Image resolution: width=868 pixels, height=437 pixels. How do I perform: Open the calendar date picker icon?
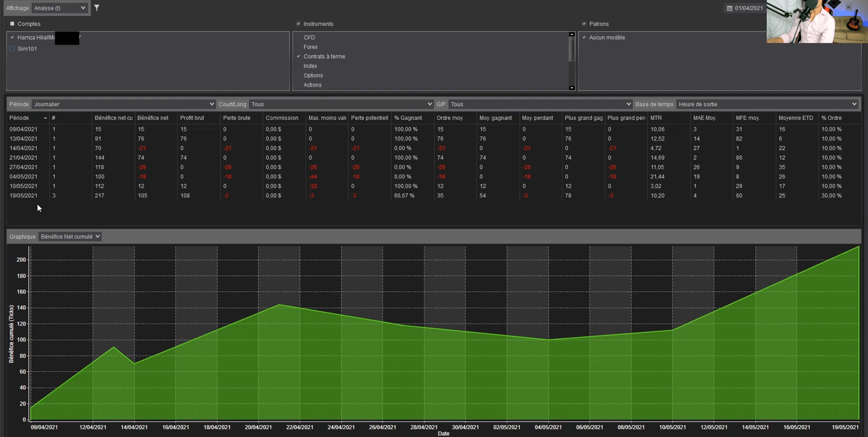point(729,8)
